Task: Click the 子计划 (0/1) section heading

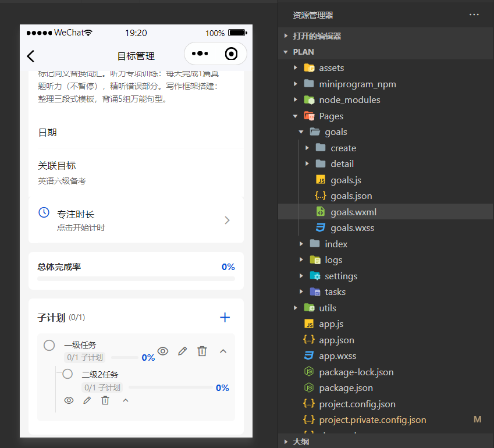Action: coord(61,317)
